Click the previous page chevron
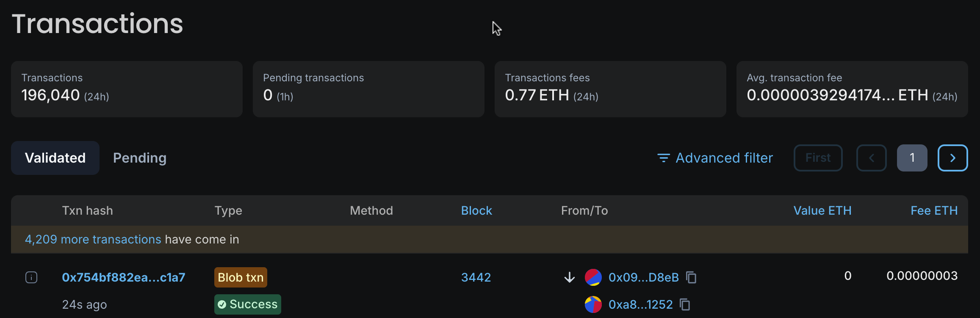This screenshot has width=980, height=318. pos(871,158)
